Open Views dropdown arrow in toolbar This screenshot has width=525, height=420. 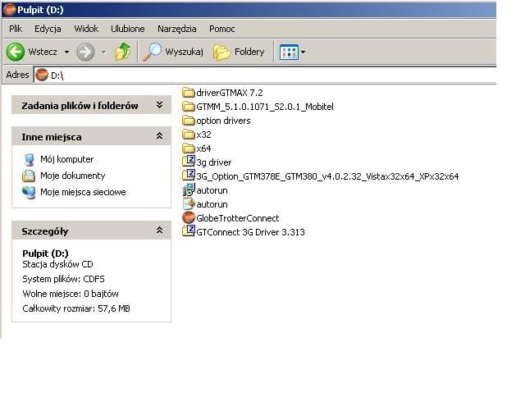[303, 52]
